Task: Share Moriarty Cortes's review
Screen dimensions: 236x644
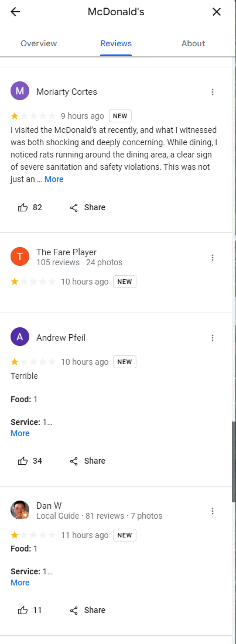Action: tap(88, 207)
